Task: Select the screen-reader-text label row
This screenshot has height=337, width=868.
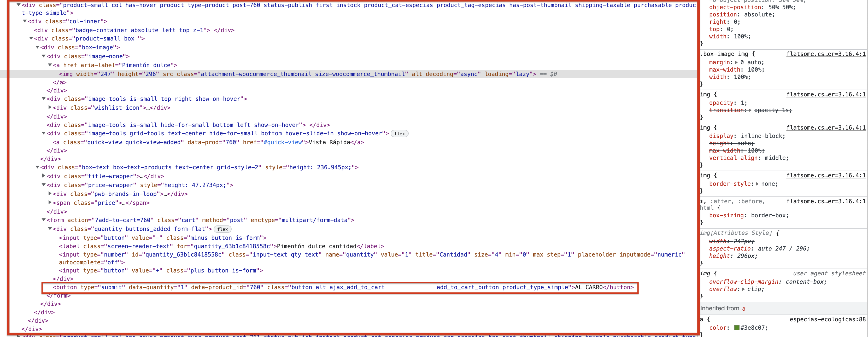Action: tap(221, 246)
